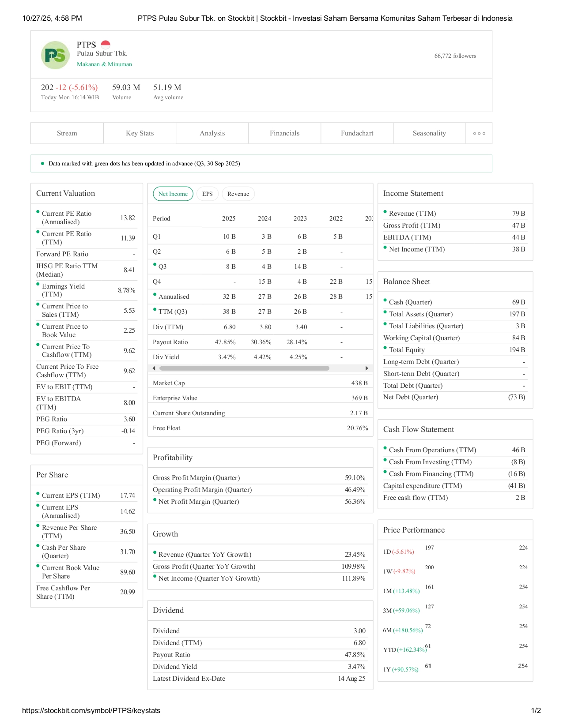
Task: Click the Current PE Ratio (Annualised) row
Action: (x=87, y=218)
